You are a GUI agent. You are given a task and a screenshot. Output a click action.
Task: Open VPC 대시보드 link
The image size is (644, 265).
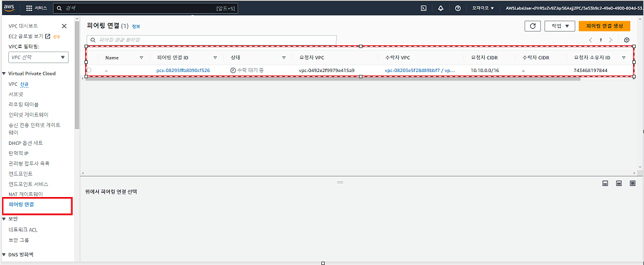23,26
